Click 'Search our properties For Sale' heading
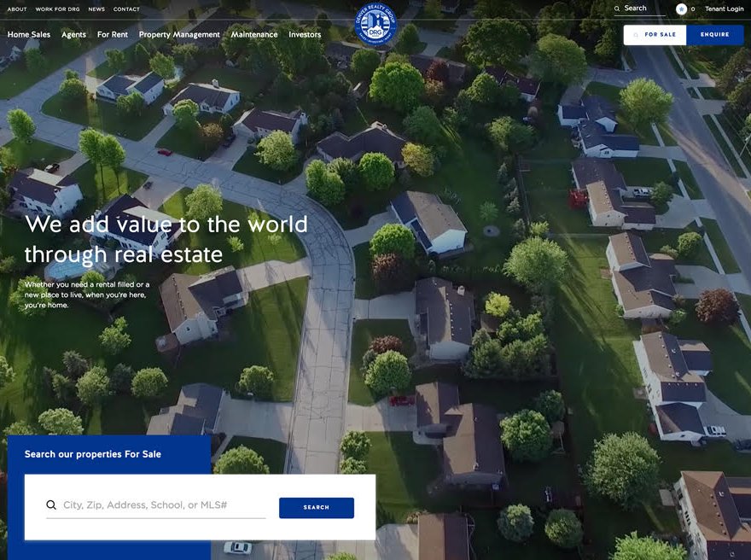The image size is (751, 560). click(x=93, y=454)
